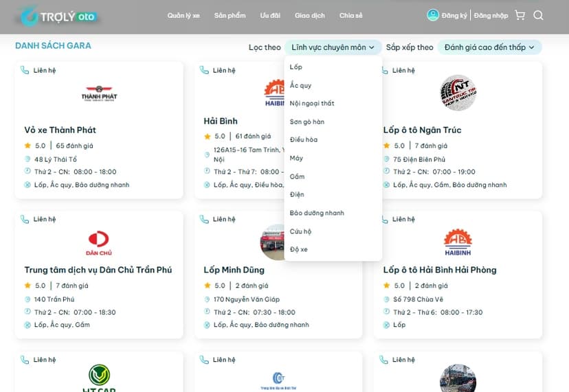Open Vỏ xe Thành Phát garage title

point(60,130)
